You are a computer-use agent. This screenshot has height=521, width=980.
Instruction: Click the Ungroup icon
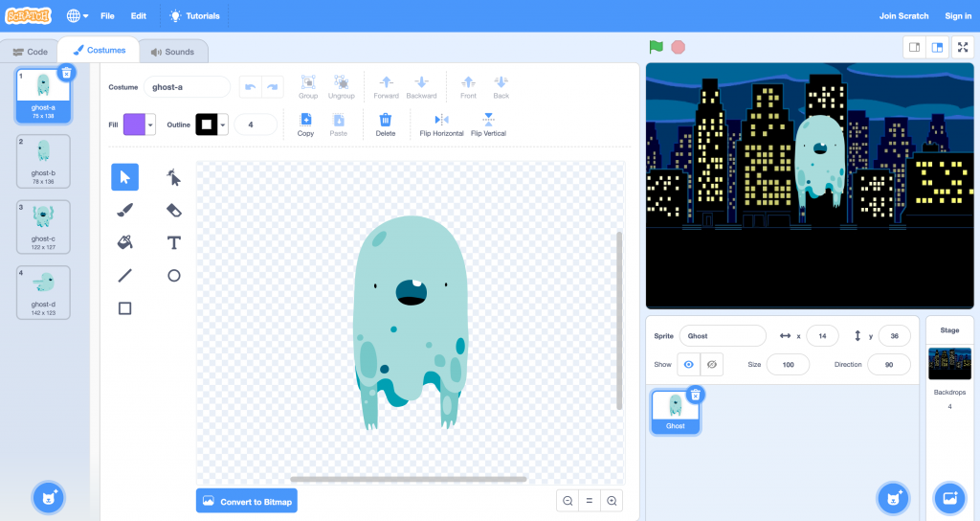[x=342, y=82]
